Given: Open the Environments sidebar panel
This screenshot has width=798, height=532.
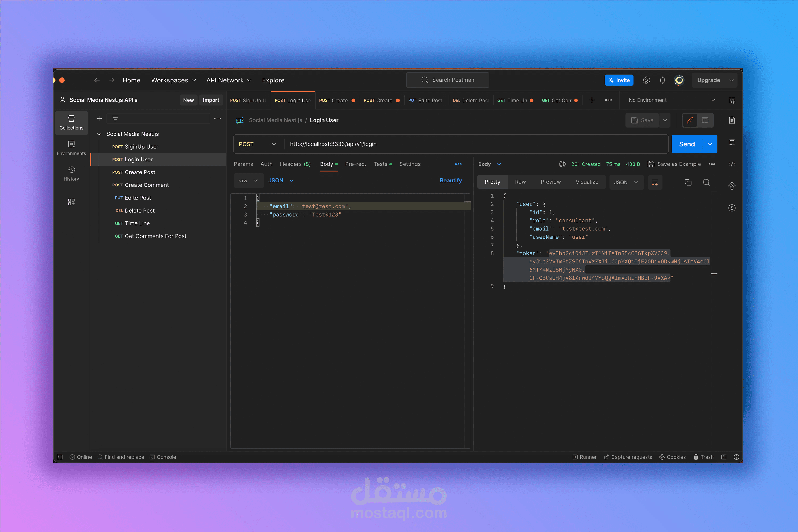Looking at the screenshot, I should 71,148.
